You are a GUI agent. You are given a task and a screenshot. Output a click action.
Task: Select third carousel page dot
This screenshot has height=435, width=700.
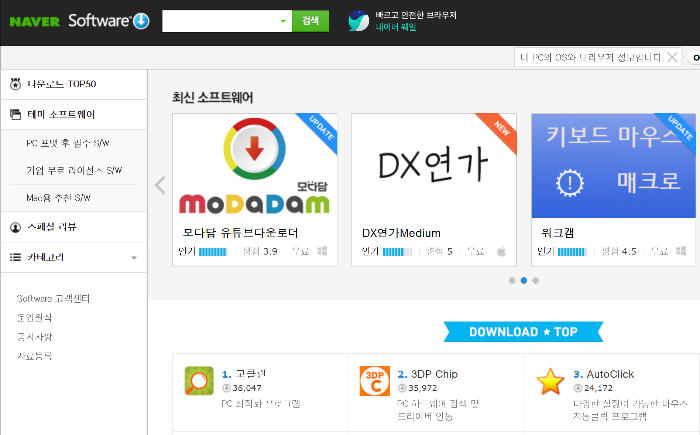536,280
